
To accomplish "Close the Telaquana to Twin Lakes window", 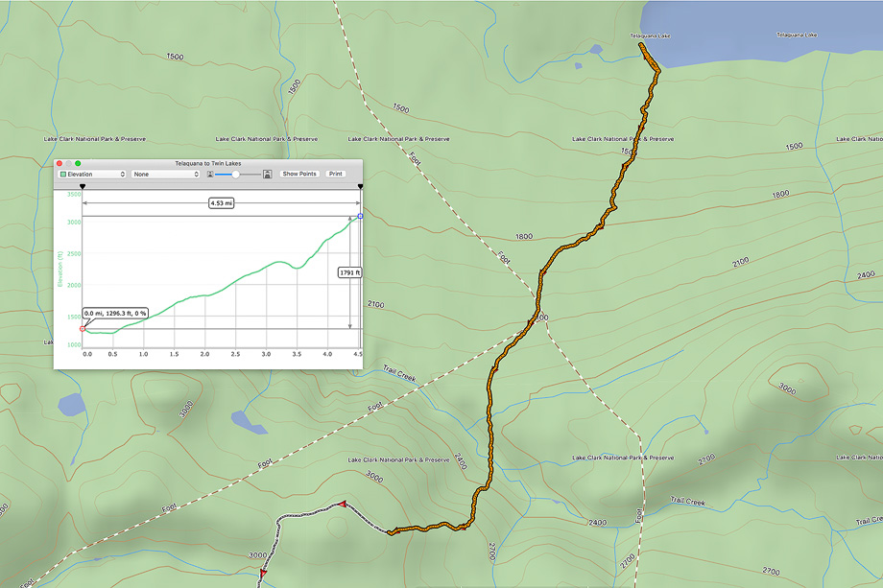I will click(x=60, y=163).
